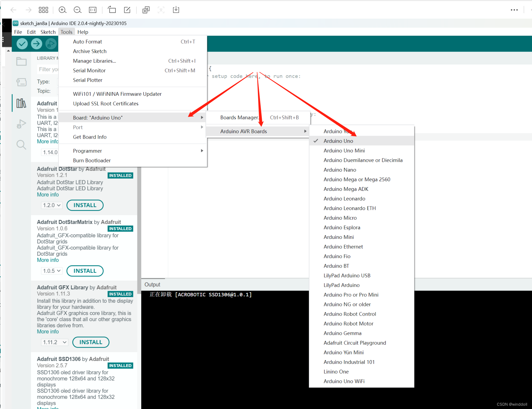Click the Start Debugging toolbar button
532x409 pixels.
[51, 44]
